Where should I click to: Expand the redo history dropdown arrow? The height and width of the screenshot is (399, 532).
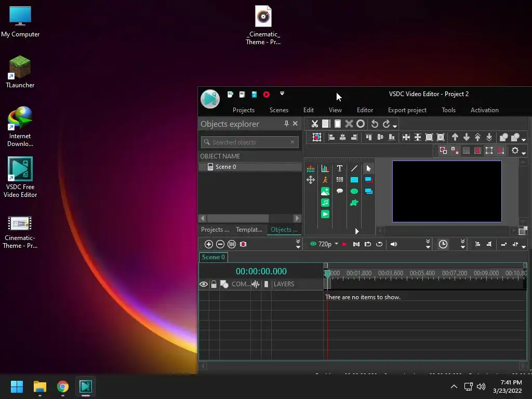[395, 126]
